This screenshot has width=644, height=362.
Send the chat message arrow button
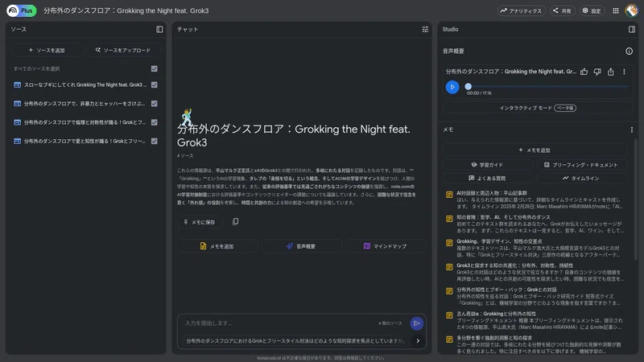(416, 323)
